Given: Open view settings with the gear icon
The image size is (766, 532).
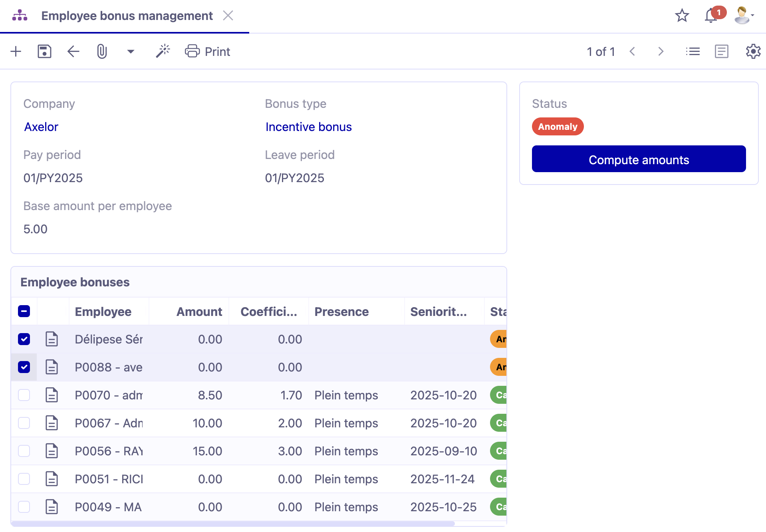Looking at the screenshot, I should click(x=753, y=51).
